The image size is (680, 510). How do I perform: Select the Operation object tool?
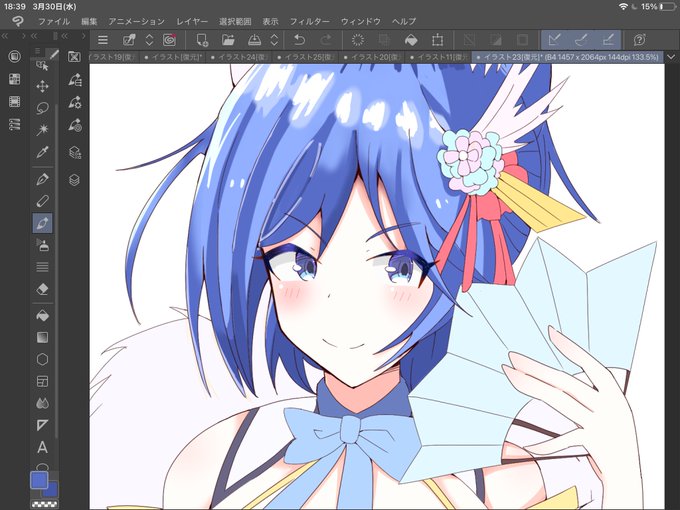(42, 66)
